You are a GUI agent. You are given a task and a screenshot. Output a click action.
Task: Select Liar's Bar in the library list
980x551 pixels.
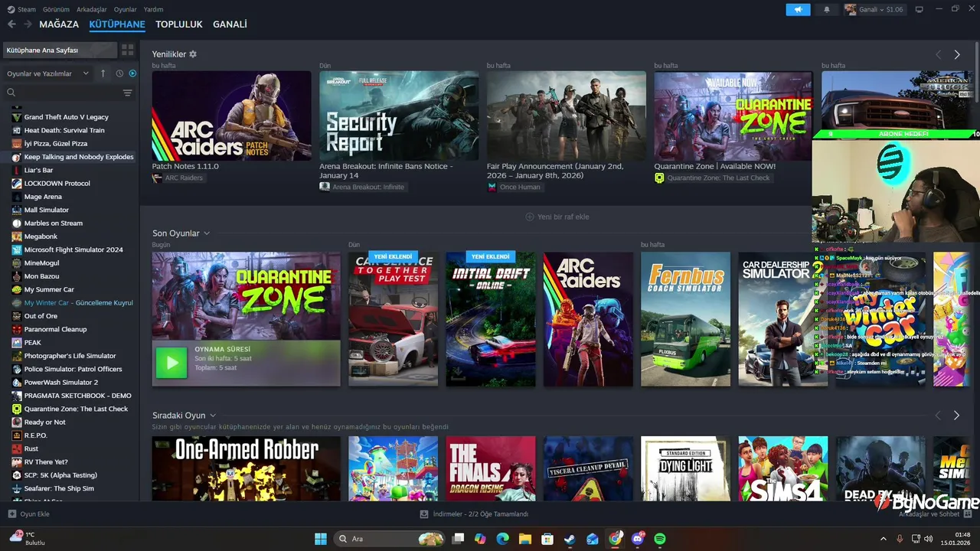pyautogui.click(x=38, y=170)
